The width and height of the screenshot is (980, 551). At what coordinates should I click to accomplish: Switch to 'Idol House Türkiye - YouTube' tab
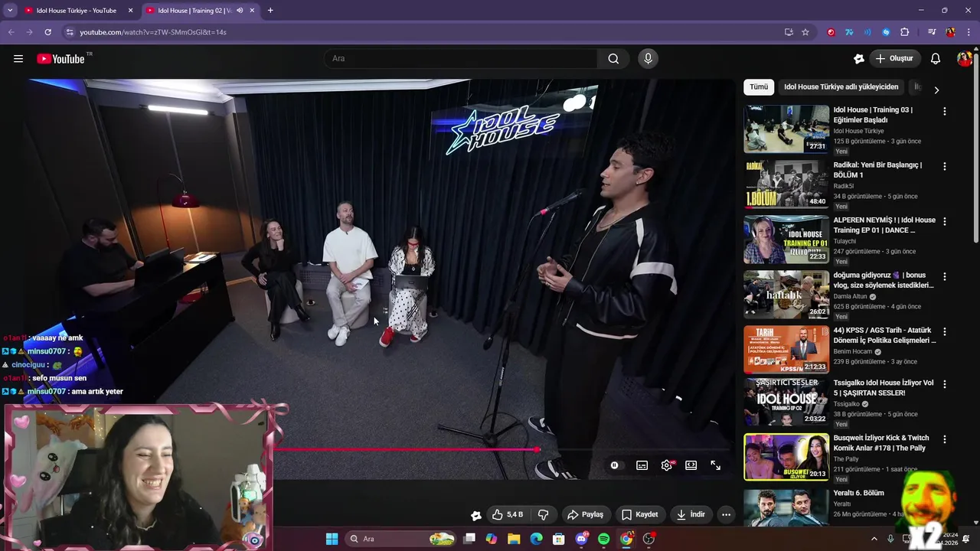pyautogui.click(x=77, y=11)
